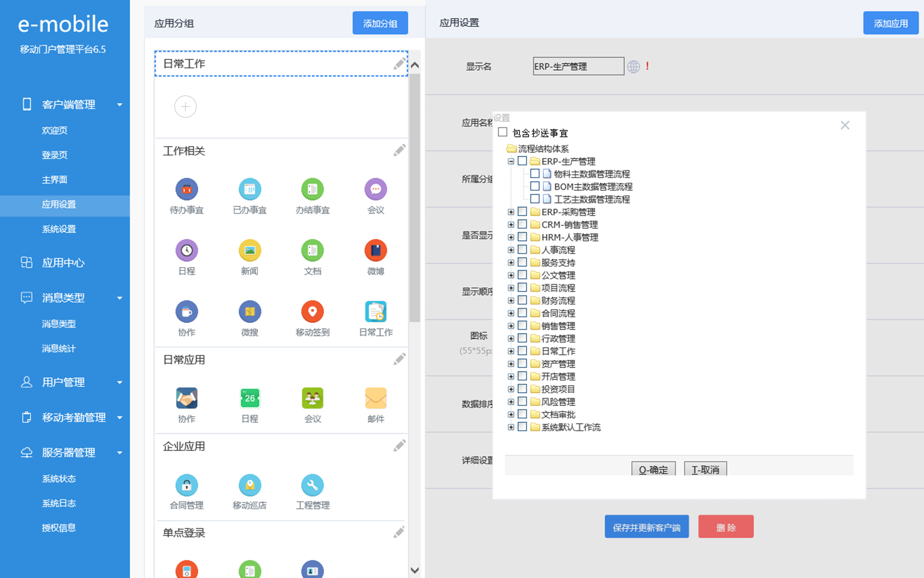Image resolution: width=924 pixels, height=578 pixels.
Task: Tick the BOM主数据管理流程 checkbox
Action: [535, 186]
